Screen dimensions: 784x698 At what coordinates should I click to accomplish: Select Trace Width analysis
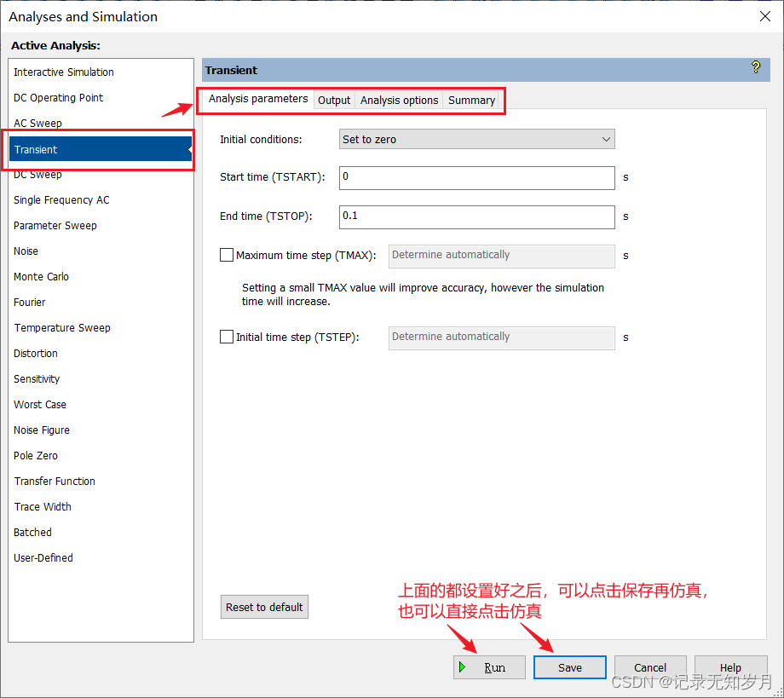101,506
